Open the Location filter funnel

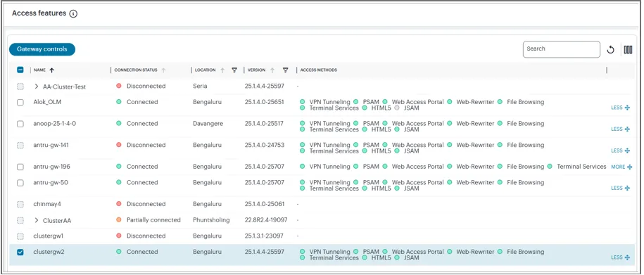[x=234, y=70]
